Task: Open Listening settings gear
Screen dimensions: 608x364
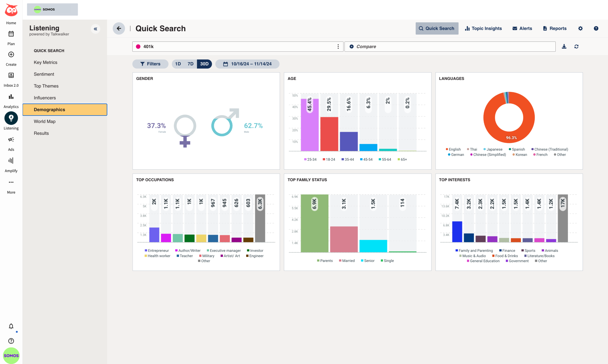Action: point(580,28)
